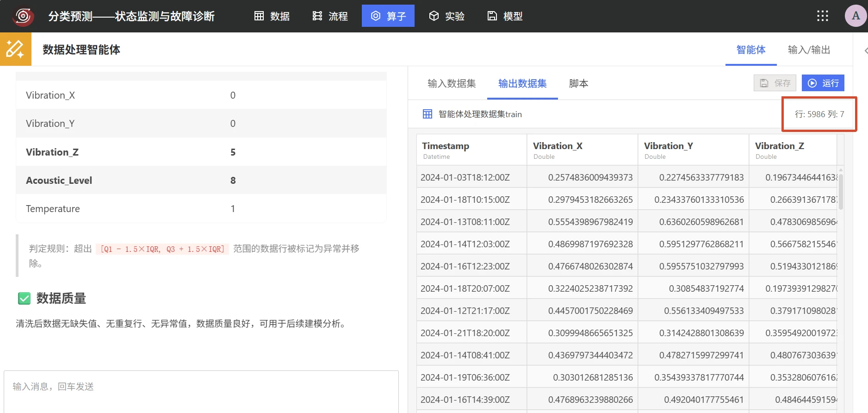Image resolution: width=868 pixels, height=413 pixels.
Task: Click Vibration_Y value 0.3142428801308639
Action: [x=694, y=332]
